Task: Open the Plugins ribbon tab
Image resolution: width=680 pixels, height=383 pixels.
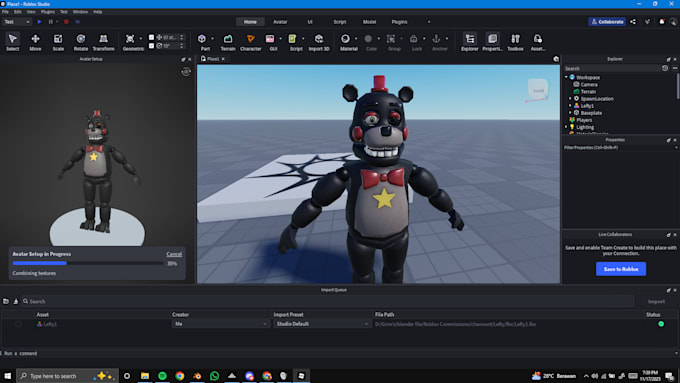Action: 399,22
